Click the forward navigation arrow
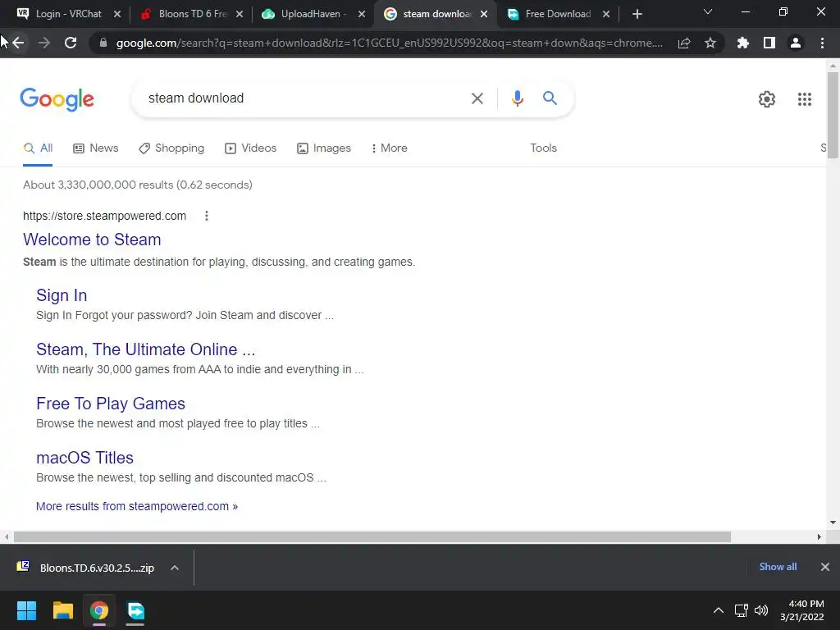The height and width of the screenshot is (630, 840). (44, 43)
